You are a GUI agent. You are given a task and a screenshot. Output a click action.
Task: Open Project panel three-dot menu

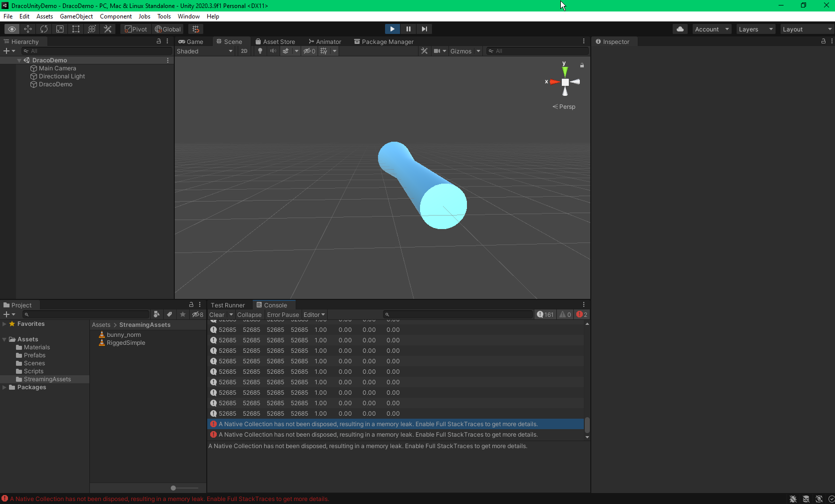pyautogui.click(x=200, y=304)
